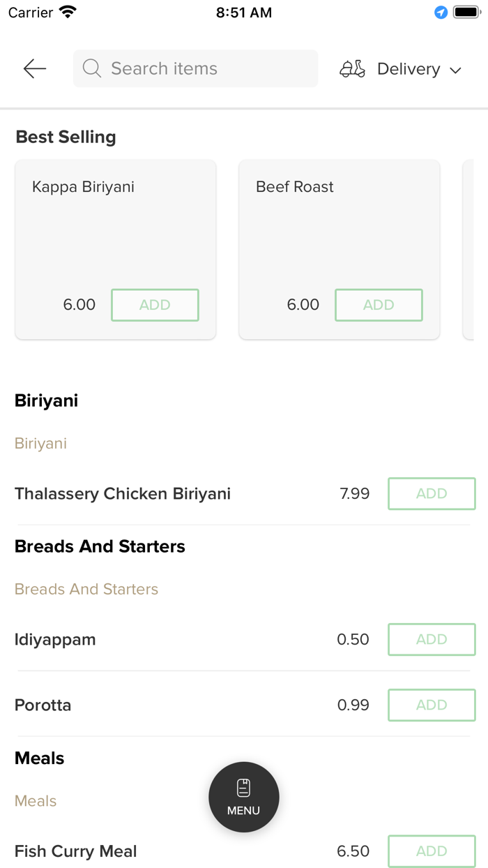Image resolution: width=488 pixels, height=868 pixels.
Task: Click the delivery scooter icon
Action: [x=352, y=68]
